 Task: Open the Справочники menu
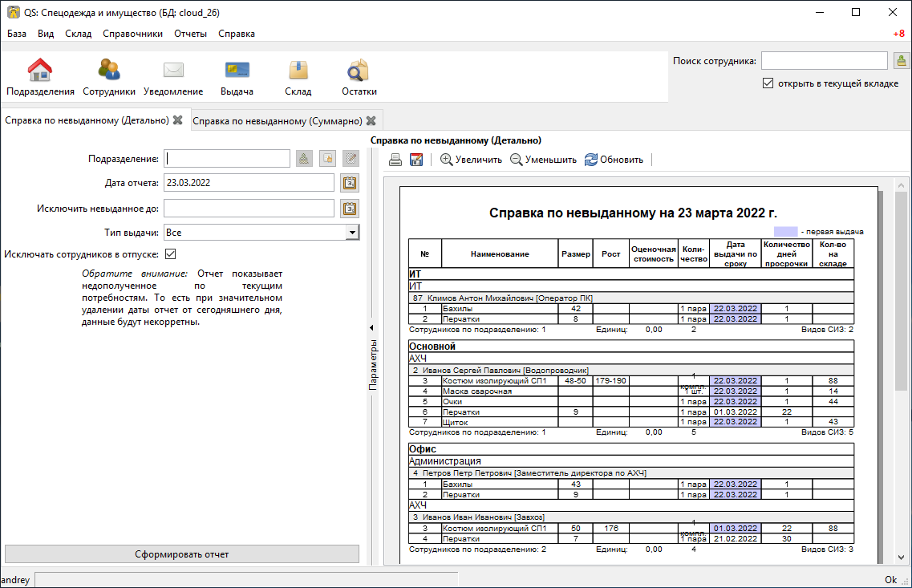[132, 34]
